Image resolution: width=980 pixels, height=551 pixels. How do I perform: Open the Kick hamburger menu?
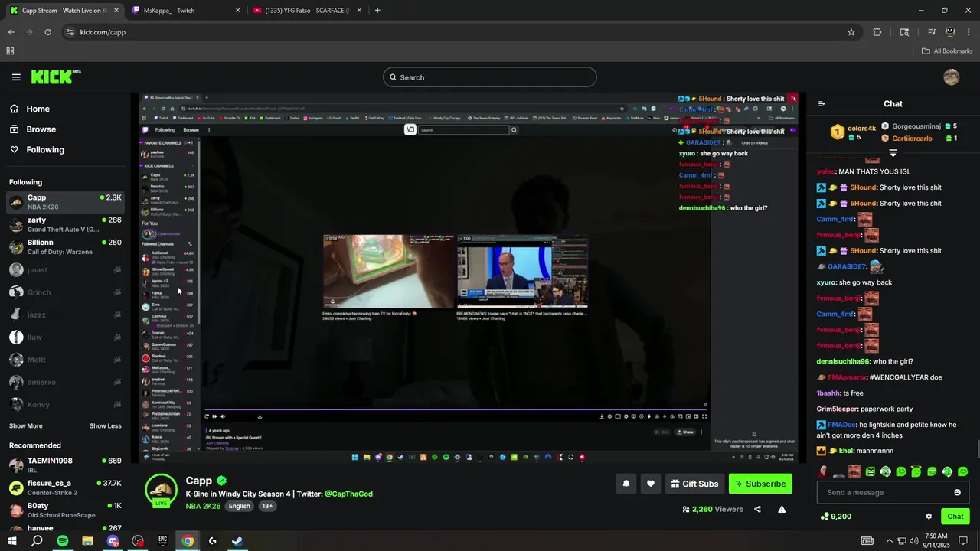click(x=16, y=77)
